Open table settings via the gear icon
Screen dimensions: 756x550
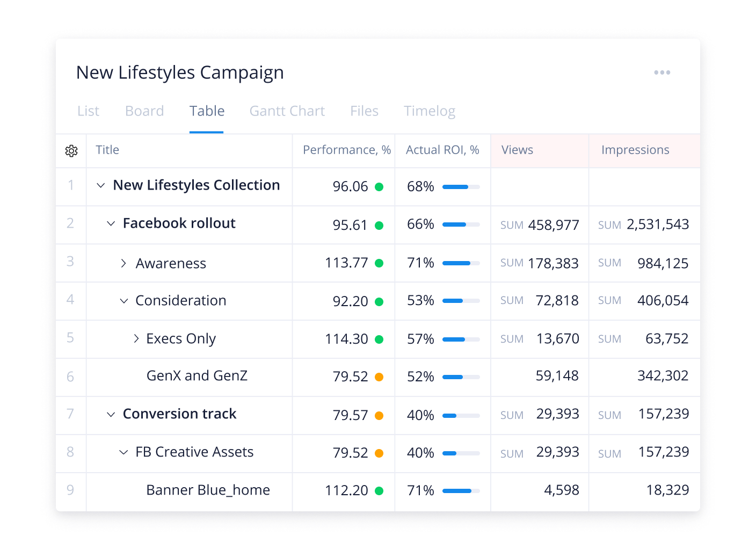coord(71,151)
